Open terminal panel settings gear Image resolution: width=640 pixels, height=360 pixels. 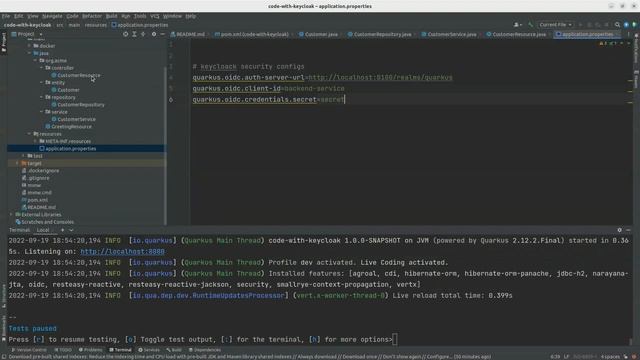click(619, 230)
